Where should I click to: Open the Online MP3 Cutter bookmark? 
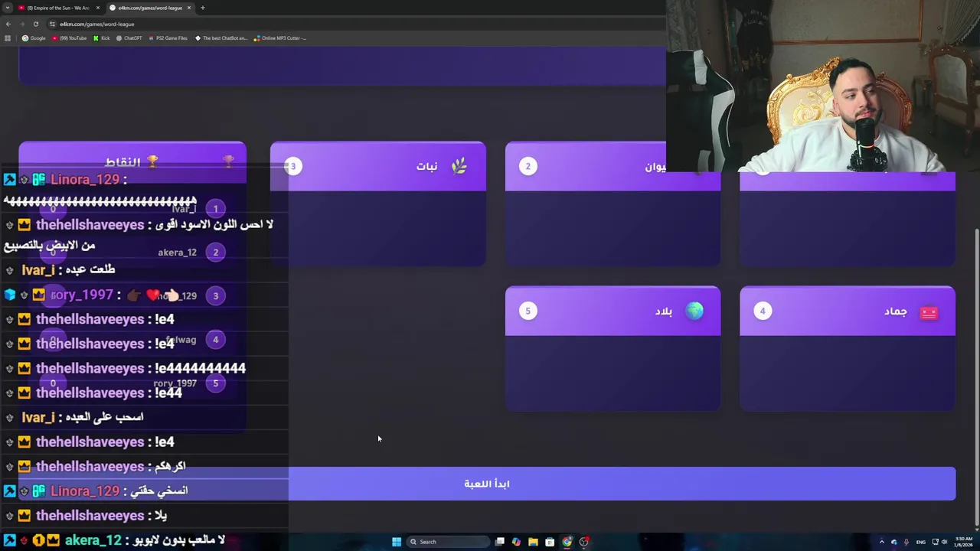pyautogui.click(x=280, y=38)
